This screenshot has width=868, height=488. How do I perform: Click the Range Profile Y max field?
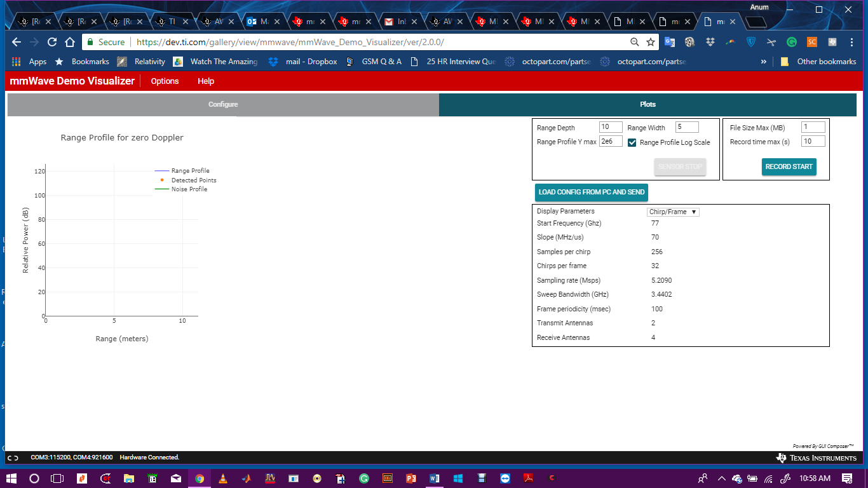(x=611, y=141)
